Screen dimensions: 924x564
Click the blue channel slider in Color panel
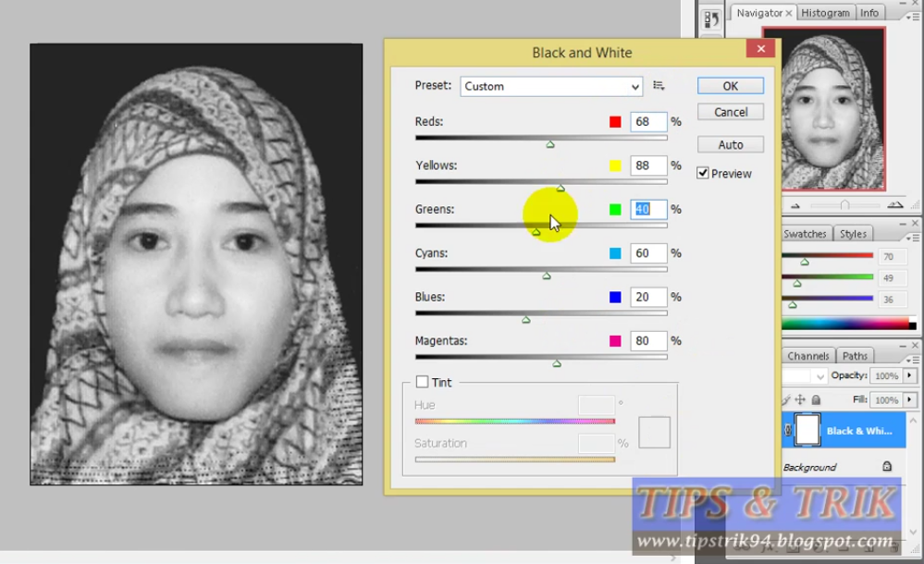(792, 305)
